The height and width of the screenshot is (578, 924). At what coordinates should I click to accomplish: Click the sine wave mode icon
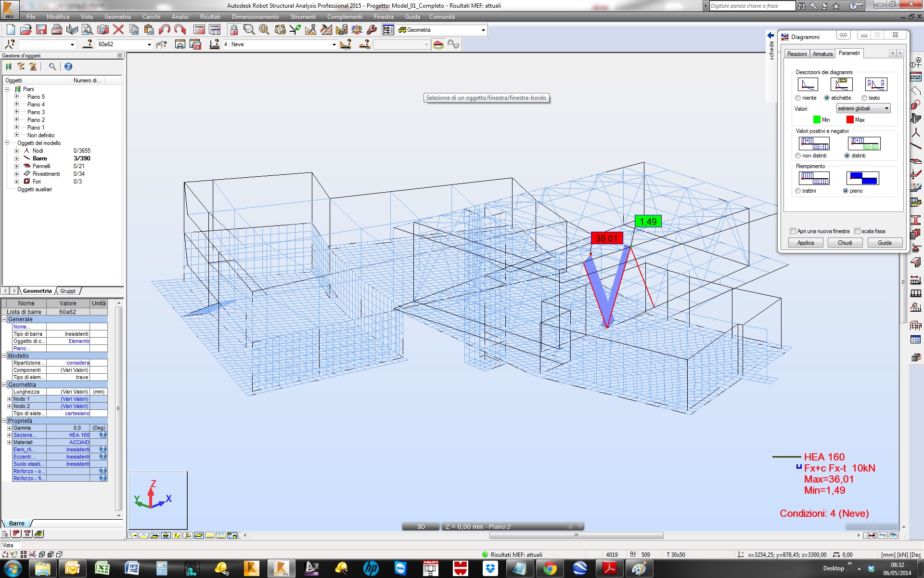(453, 44)
